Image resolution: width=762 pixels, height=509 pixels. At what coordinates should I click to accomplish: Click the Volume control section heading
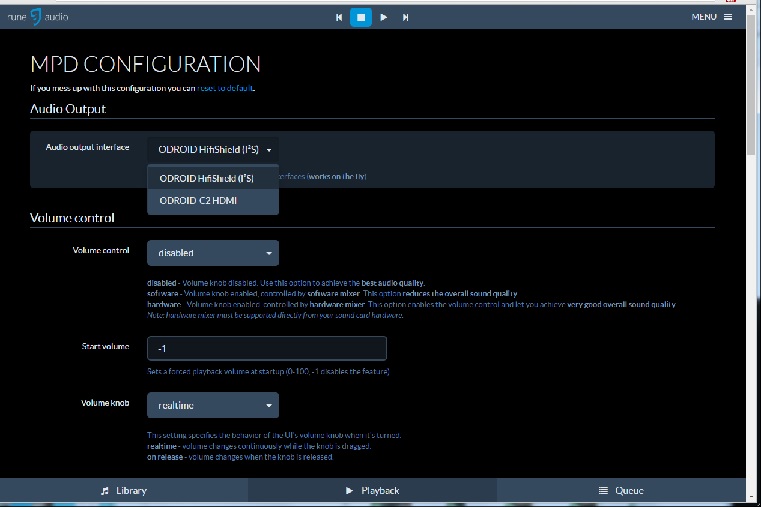(72, 218)
